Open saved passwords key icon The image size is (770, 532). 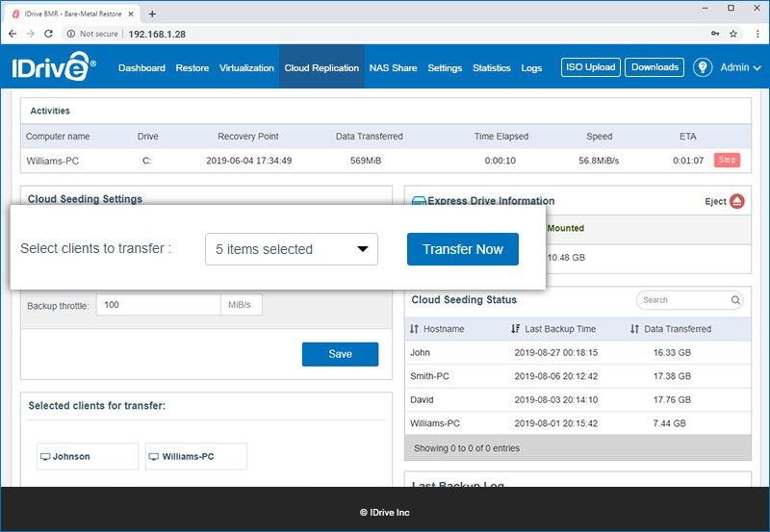[715, 34]
